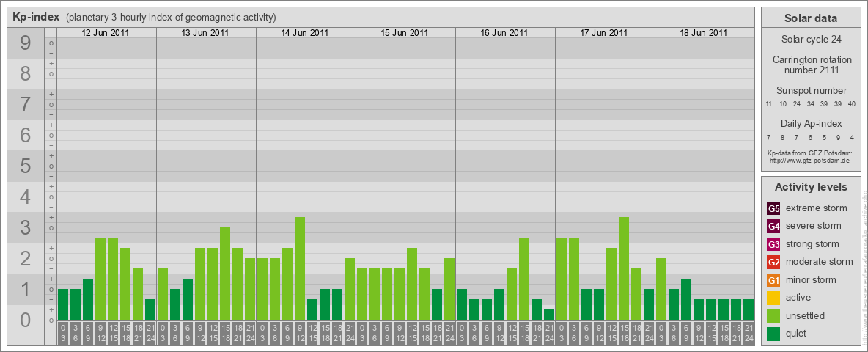The image size is (868, 352).
Task: Click the 15 Jun 9-12 time slot label
Action: click(x=399, y=333)
